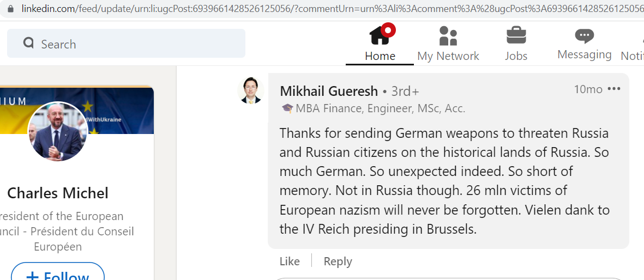Click the graduation cap emoji in headline
This screenshot has height=280, width=644.
(287, 108)
